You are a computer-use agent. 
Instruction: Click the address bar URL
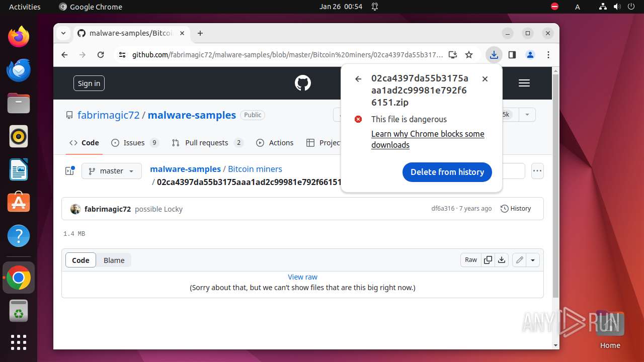click(x=287, y=55)
